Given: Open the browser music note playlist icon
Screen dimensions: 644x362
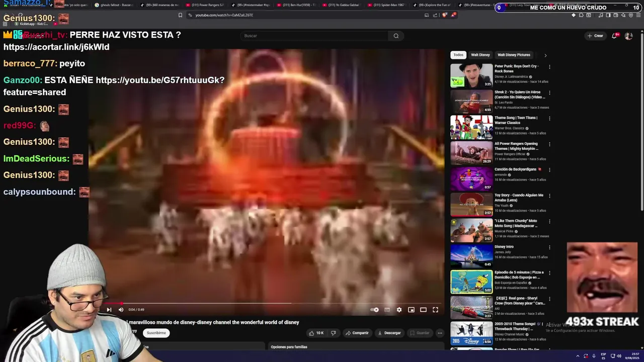Looking at the screenshot, I should [601, 15].
